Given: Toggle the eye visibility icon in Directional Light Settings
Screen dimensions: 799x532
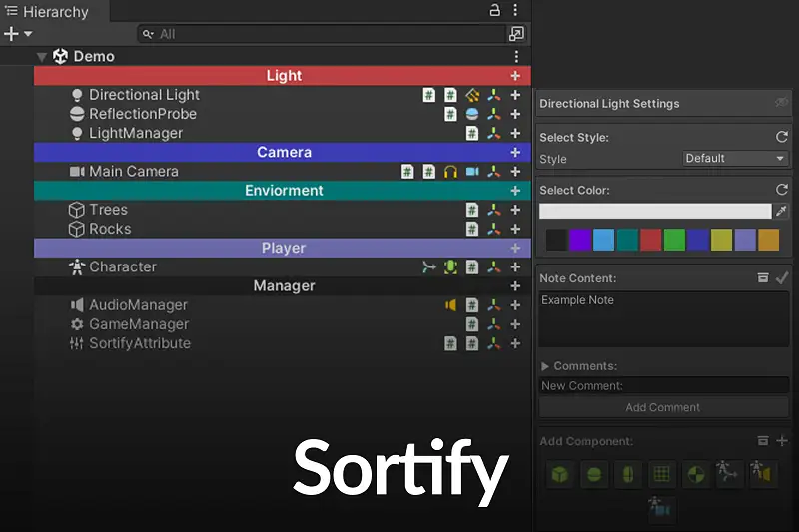Looking at the screenshot, I should click(781, 103).
